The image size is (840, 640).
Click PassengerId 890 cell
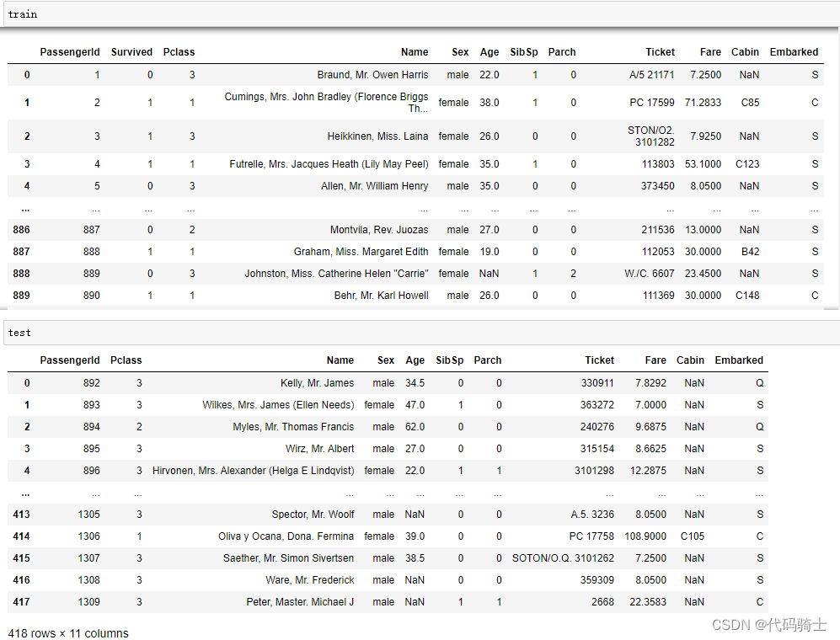click(x=92, y=296)
